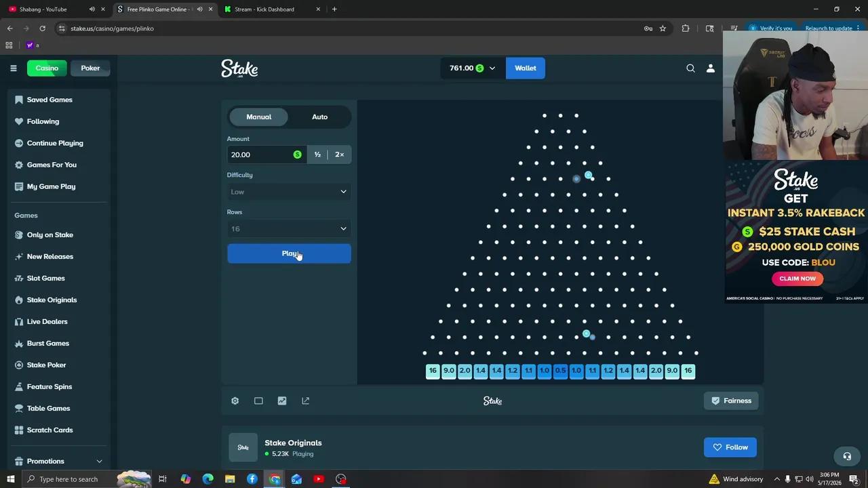Open the password key icon in address bar
The width and height of the screenshot is (868, 488).
pos(648,28)
